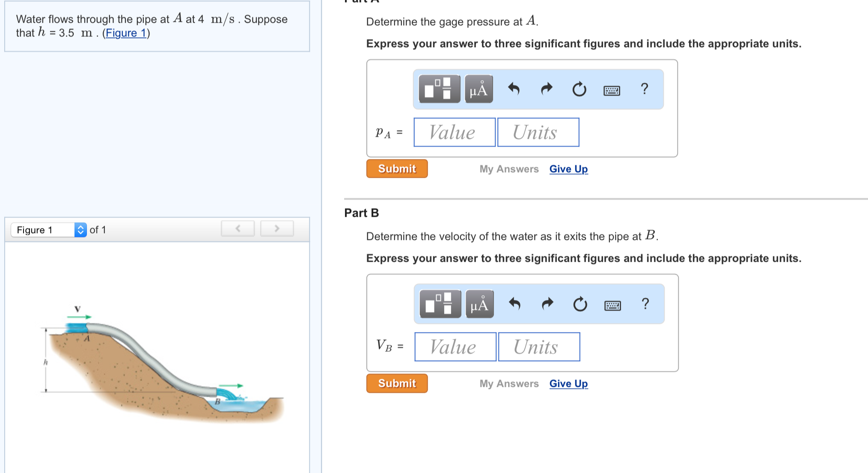Viewport: 868px width, 473px height.
Task: Undo last entry in Part A
Action: (514, 89)
